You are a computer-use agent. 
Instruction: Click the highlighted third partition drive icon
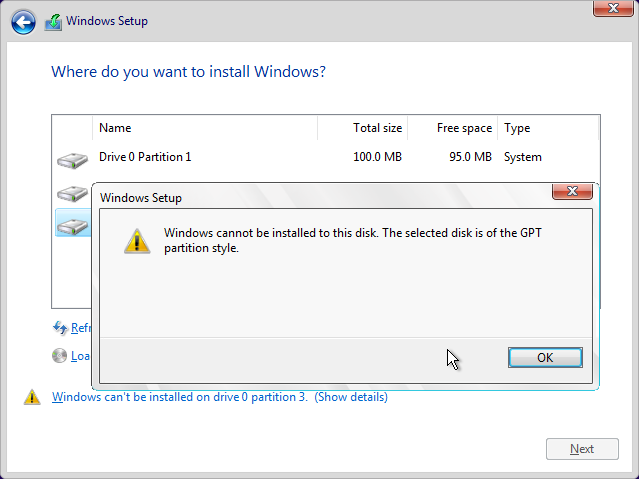[73, 227]
